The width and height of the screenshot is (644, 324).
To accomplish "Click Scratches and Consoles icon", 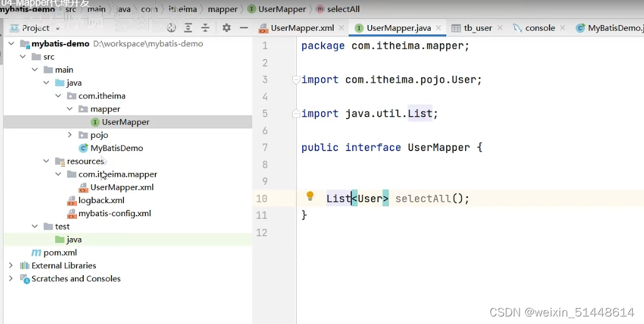I will [x=24, y=279].
